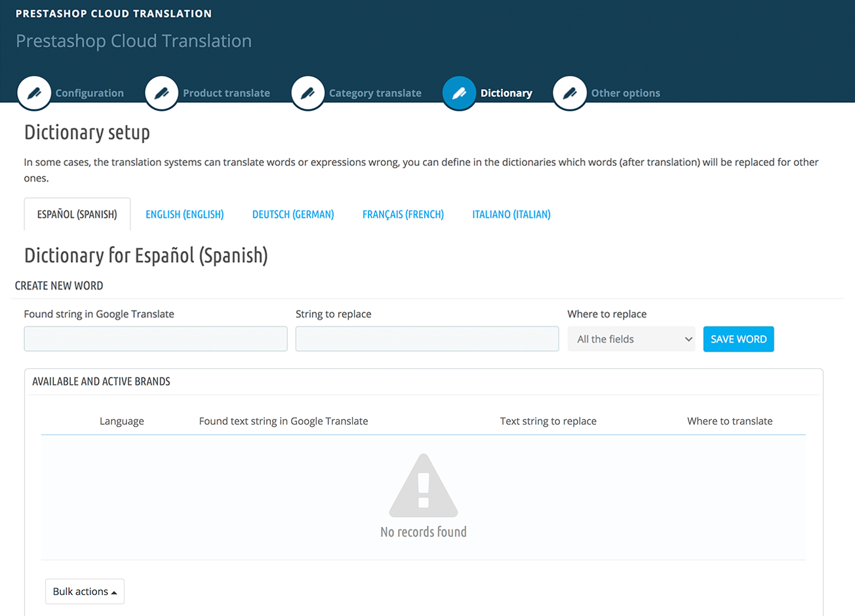The image size is (855, 616).
Task: Click Found text string in Google Translate header
Action: (283, 421)
